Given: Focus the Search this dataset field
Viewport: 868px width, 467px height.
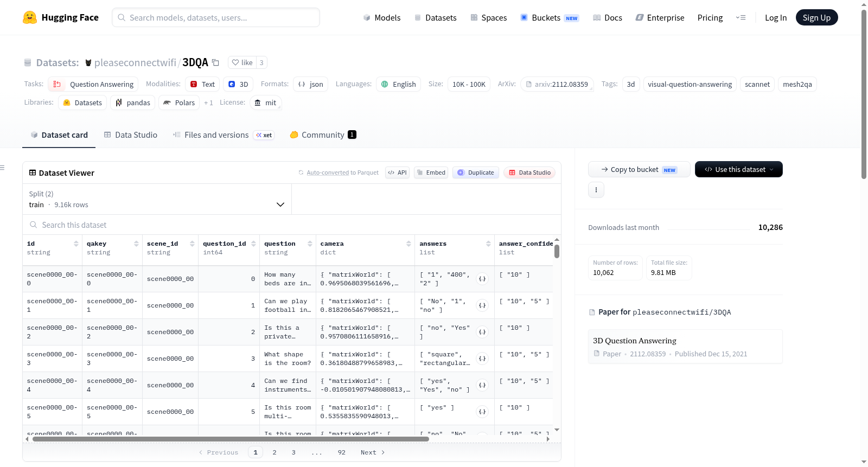Looking at the screenshot, I should click(x=292, y=225).
